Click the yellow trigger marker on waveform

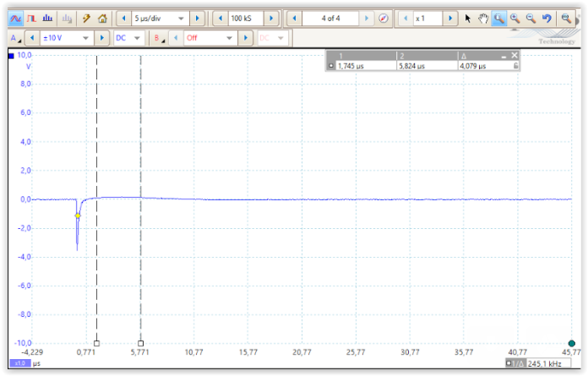78,216
